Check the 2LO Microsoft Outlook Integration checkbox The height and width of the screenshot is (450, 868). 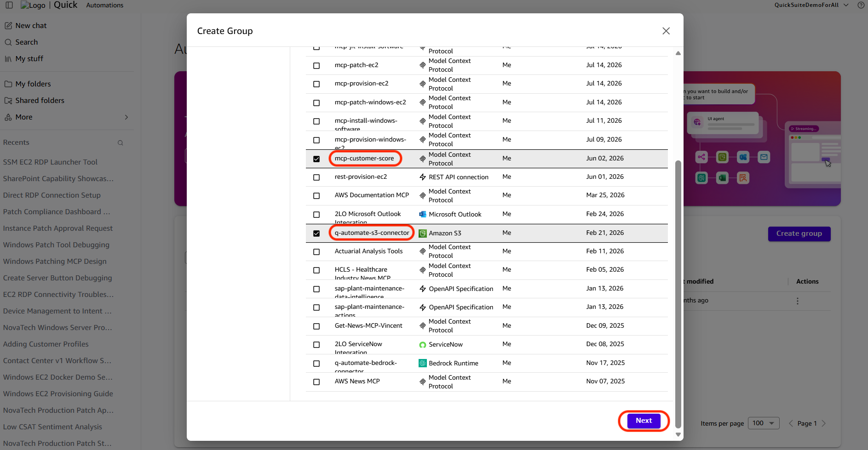tap(316, 215)
